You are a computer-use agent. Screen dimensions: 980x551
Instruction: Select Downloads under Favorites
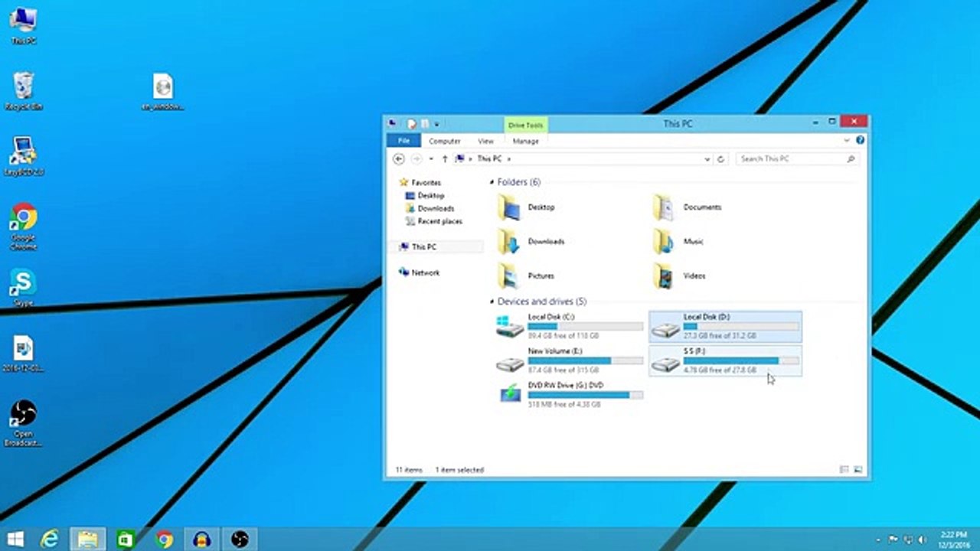tap(436, 208)
